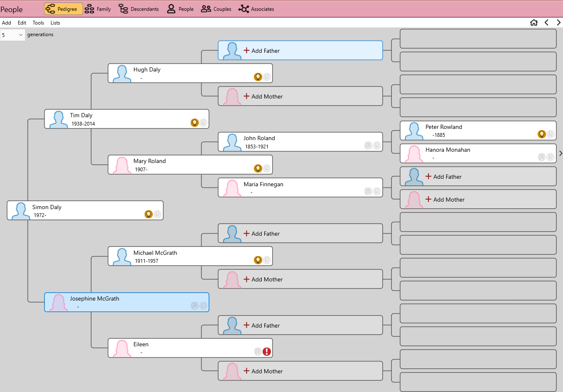Click the back navigation arrow
The height and width of the screenshot is (392, 563).
[546, 22]
